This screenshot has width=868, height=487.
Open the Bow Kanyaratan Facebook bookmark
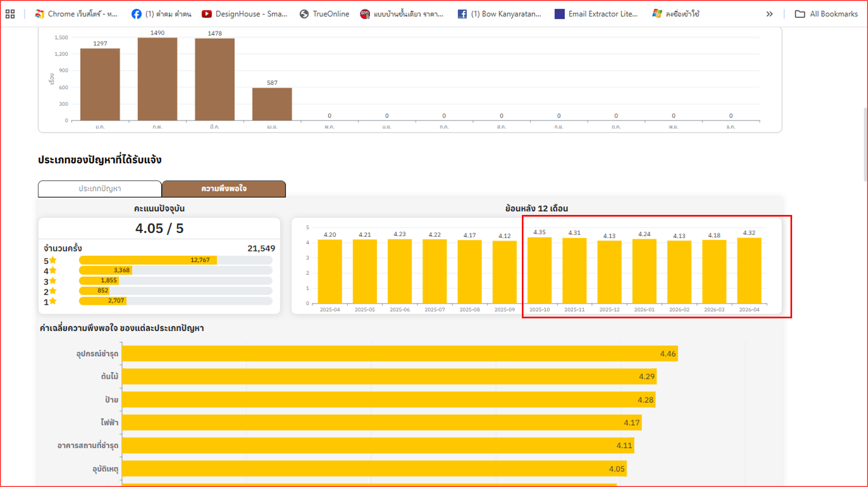coord(499,14)
